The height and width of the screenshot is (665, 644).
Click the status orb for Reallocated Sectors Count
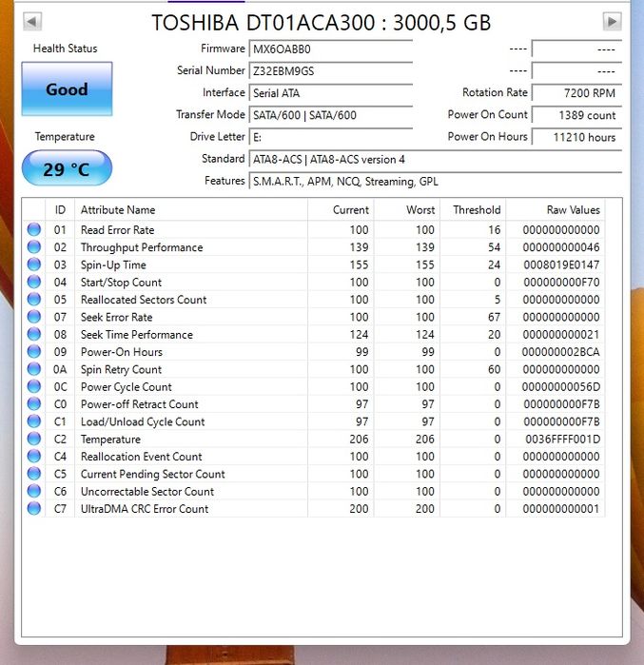(34, 299)
